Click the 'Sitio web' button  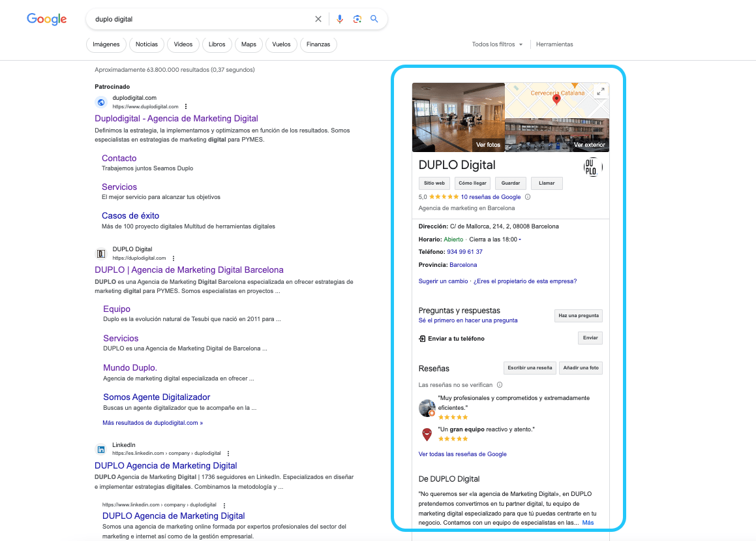[x=434, y=183]
